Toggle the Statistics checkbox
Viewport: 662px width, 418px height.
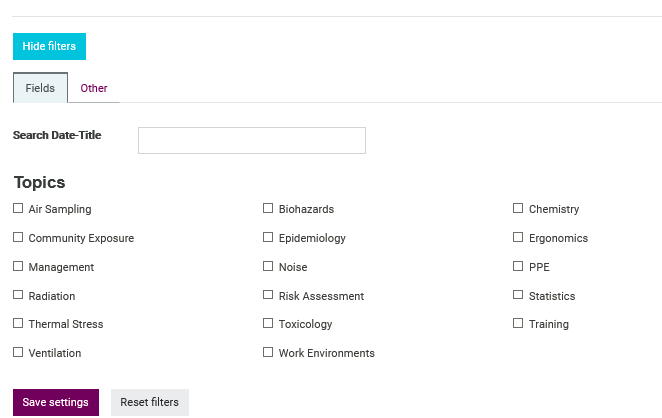(518, 295)
